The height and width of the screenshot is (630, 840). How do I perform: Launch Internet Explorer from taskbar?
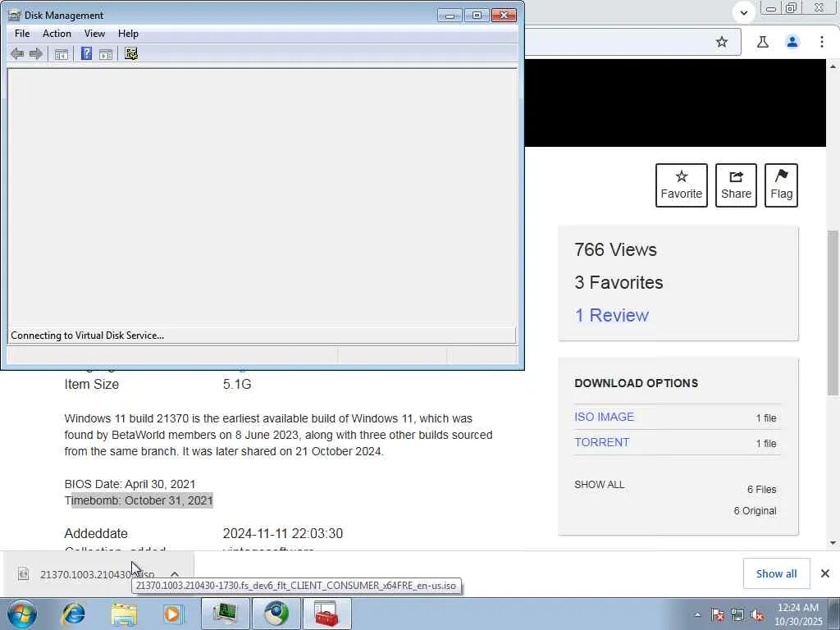click(x=73, y=614)
